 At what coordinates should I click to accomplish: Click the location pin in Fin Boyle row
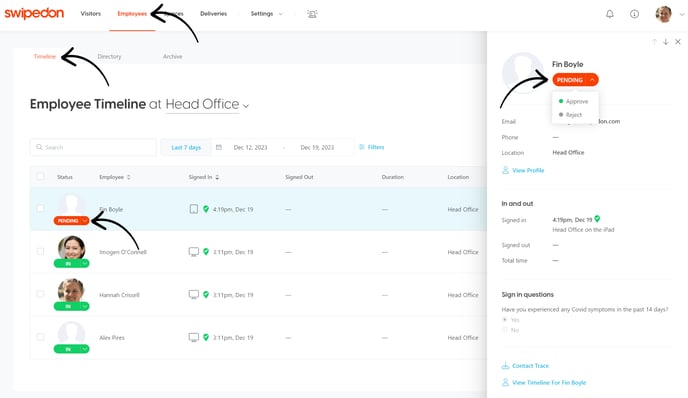206,209
